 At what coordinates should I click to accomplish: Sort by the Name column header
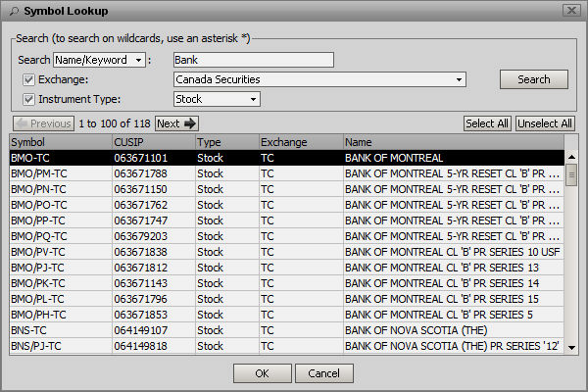coord(454,142)
